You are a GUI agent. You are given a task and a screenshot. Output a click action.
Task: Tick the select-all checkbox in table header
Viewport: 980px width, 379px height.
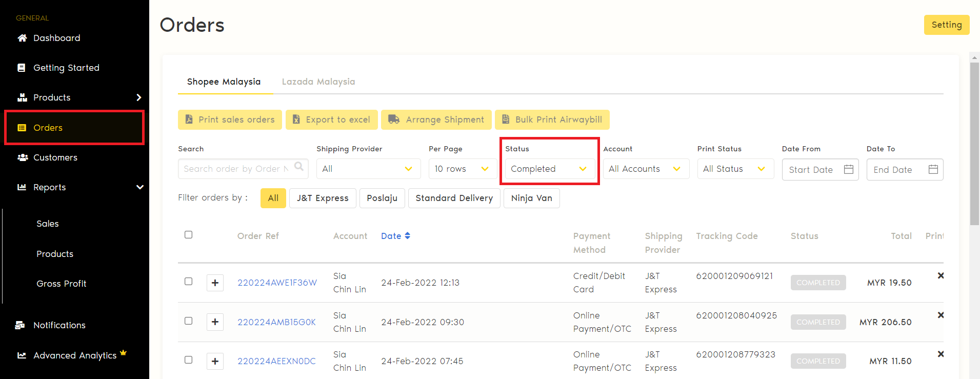(x=189, y=235)
